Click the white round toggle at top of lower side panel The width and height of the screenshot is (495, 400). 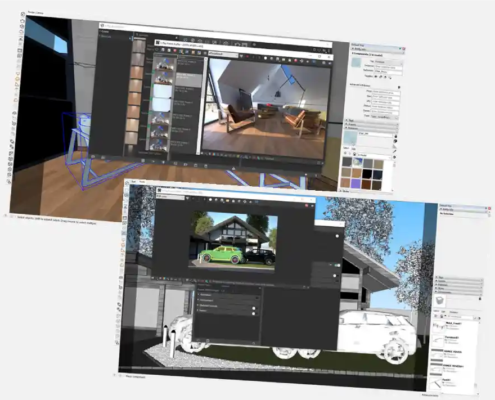(x=337, y=236)
